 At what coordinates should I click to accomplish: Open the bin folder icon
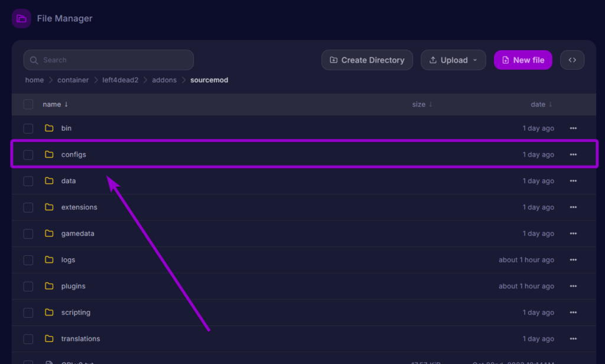pyautogui.click(x=49, y=128)
